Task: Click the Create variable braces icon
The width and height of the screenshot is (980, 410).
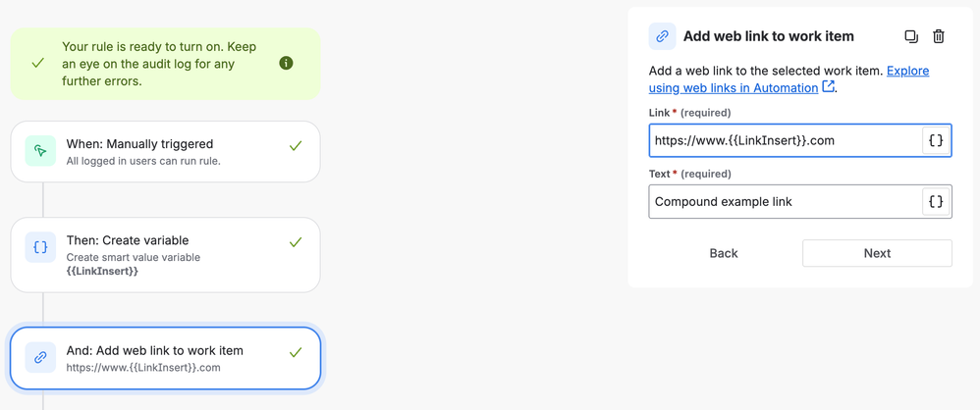Action: 40,248
